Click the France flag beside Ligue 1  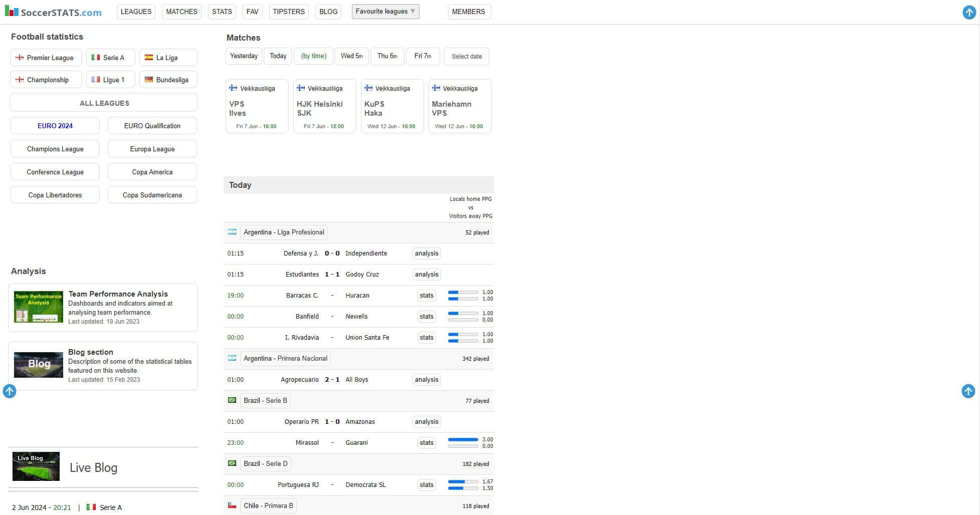click(96, 79)
